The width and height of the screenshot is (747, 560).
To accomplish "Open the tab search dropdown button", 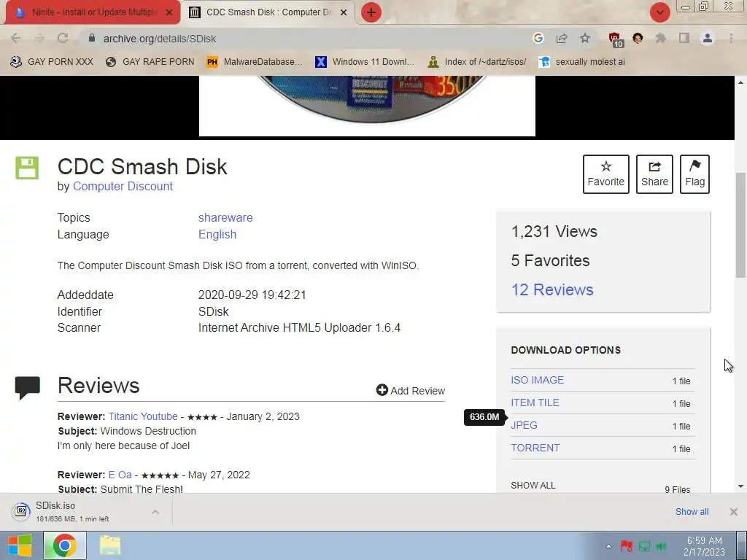I will pos(659,12).
